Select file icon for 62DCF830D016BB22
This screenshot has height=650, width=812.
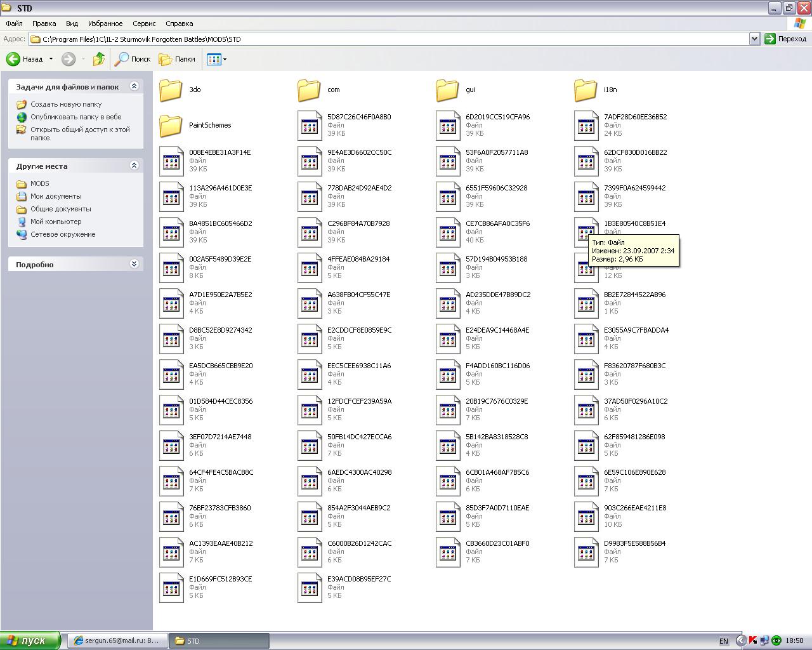586,161
